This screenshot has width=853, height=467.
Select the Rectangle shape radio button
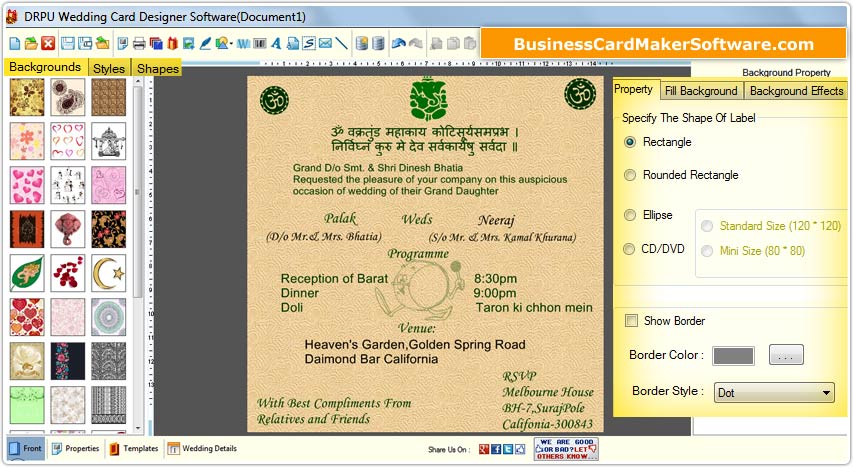(630, 142)
